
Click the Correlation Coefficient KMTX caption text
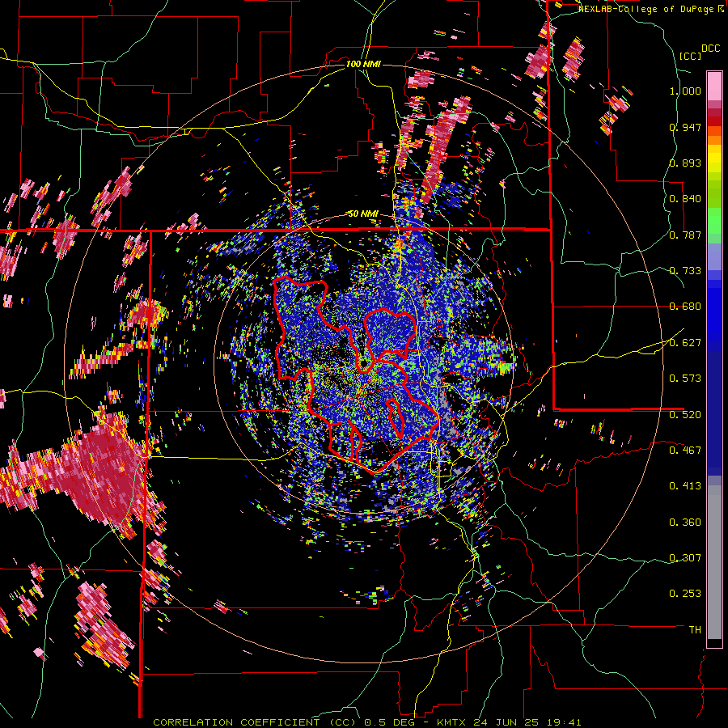click(x=367, y=722)
